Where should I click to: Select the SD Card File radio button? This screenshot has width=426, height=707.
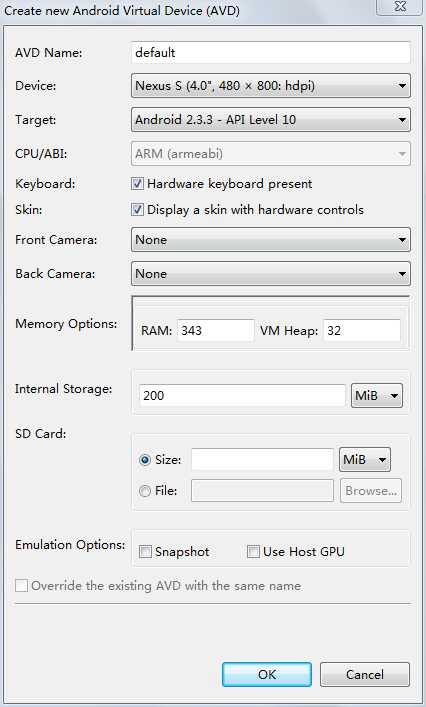(145, 491)
